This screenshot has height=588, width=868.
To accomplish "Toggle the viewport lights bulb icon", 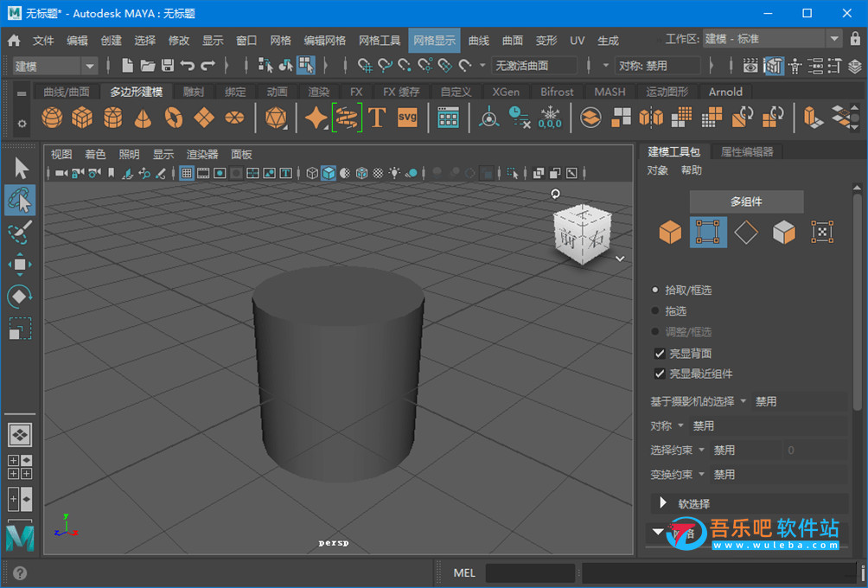I will tap(394, 173).
